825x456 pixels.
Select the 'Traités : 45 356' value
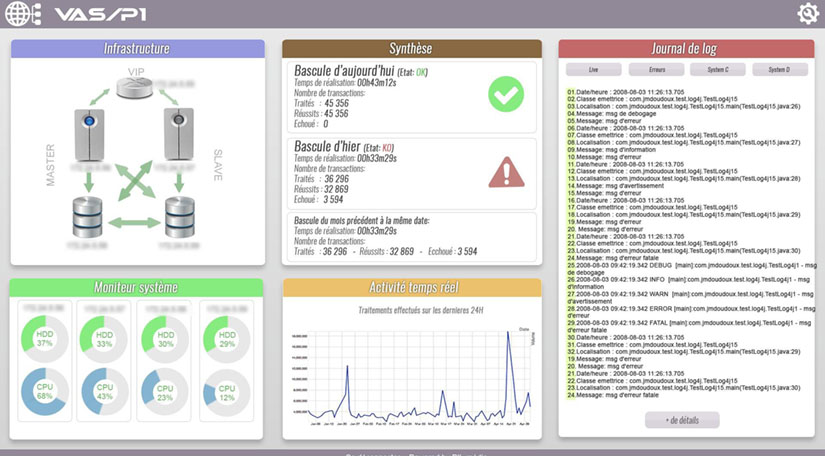point(321,103)
